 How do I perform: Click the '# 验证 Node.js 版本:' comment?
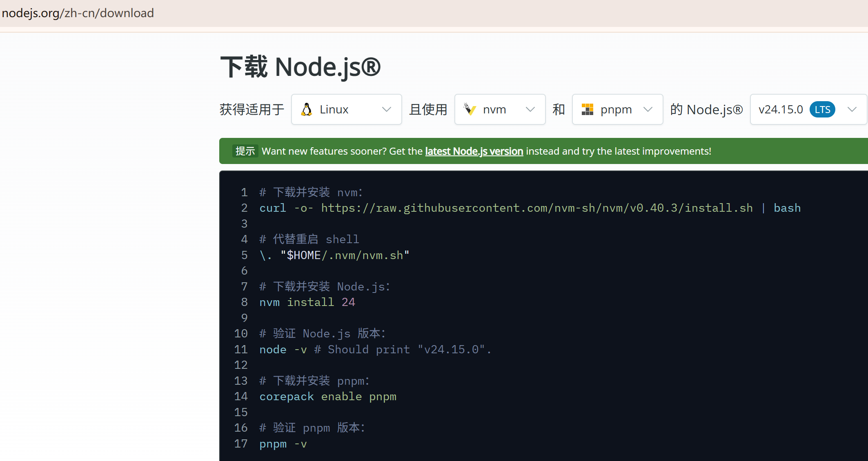[323, 333]
